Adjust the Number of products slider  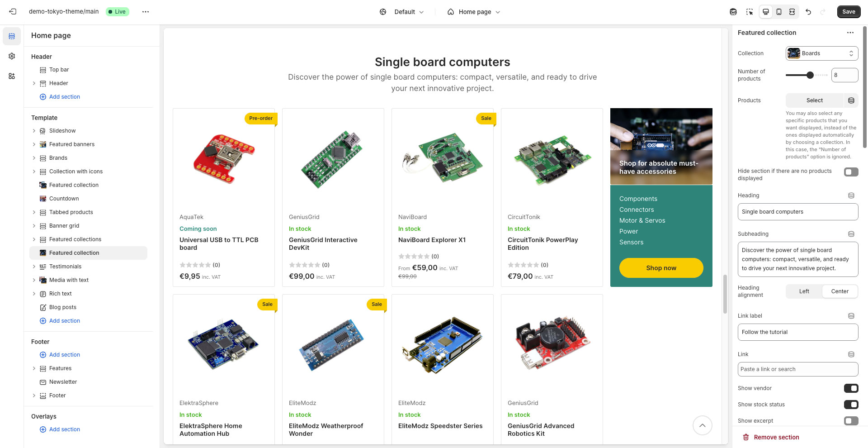click(x=810, y=75)
